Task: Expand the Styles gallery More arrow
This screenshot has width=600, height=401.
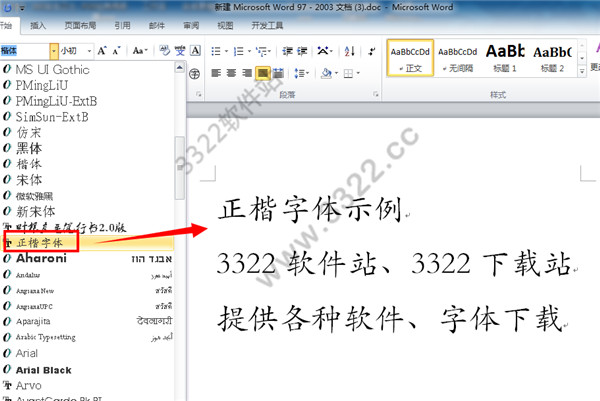Action: click(x=582, y=71)
